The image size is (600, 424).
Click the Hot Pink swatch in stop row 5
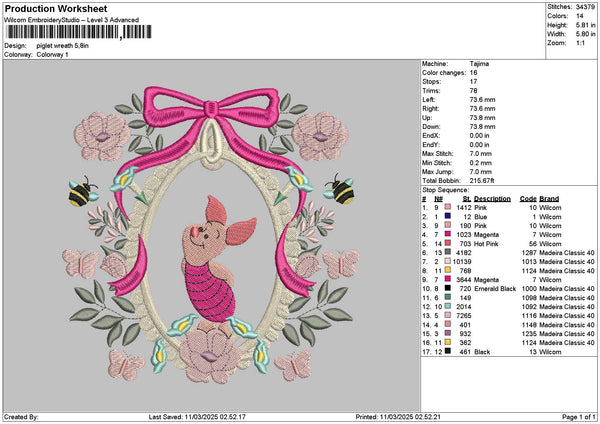tap(448, 243)
